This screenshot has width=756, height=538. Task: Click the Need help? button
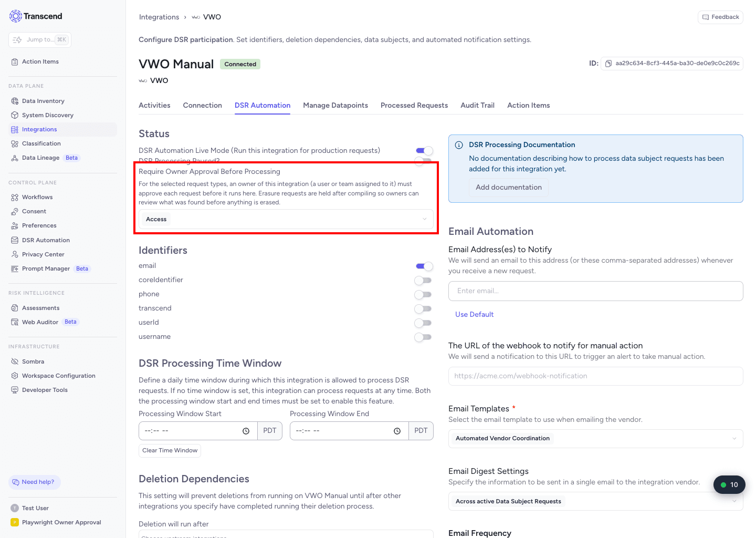click(35, 482)
